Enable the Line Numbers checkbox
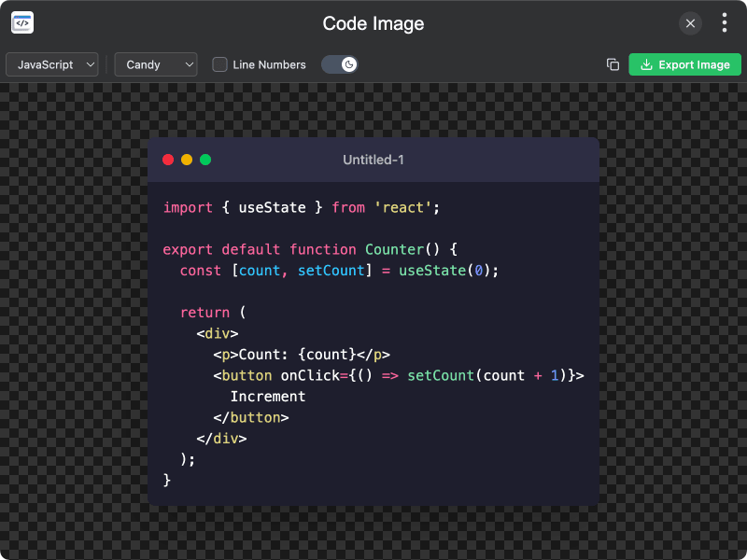 pyautogui.click(x=219, y=64)
